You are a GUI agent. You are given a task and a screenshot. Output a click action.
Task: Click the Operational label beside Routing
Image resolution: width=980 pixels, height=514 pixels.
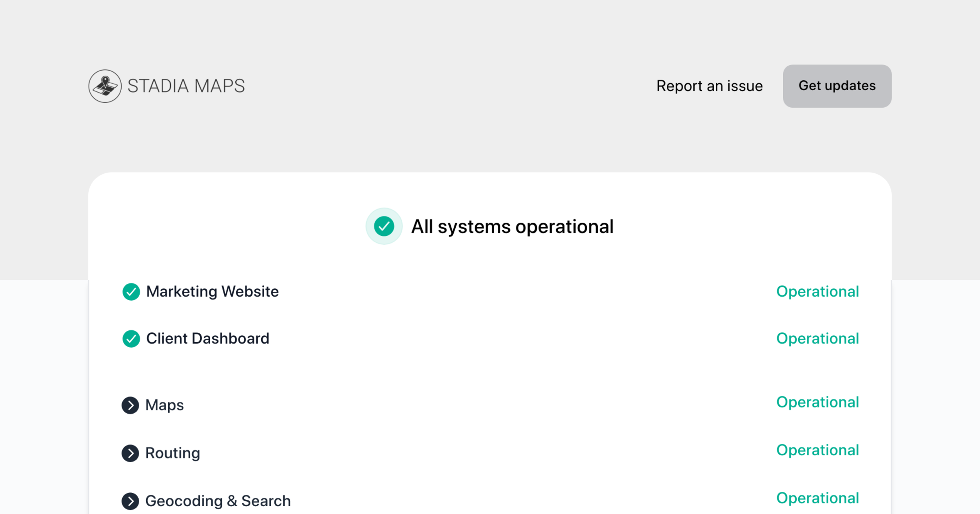click(818, 450)
